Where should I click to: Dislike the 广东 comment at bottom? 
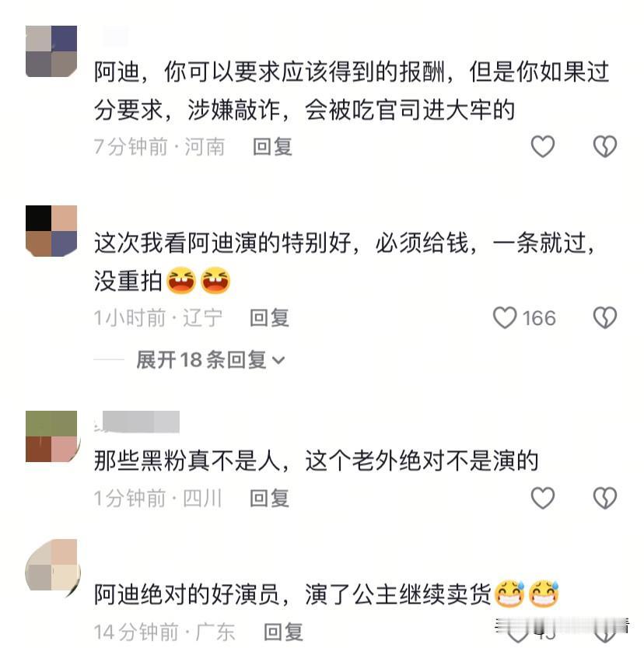[x=605, y=632]
